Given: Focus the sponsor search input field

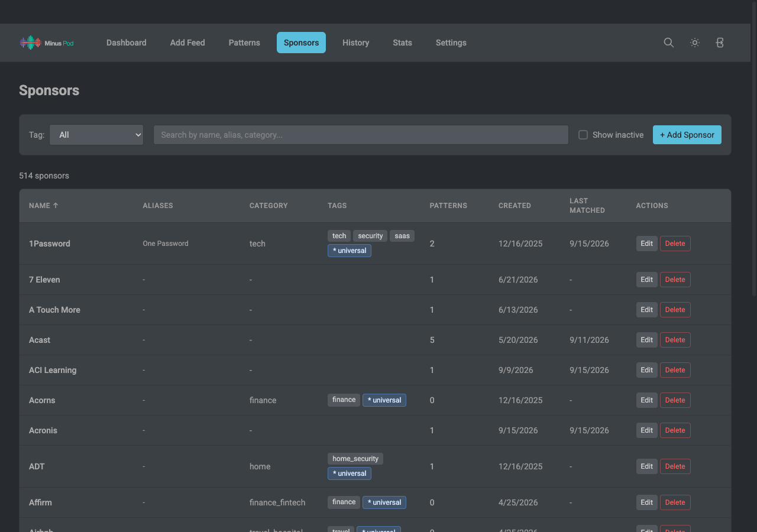Looking at the screenshot, I should tap(361, 135).
